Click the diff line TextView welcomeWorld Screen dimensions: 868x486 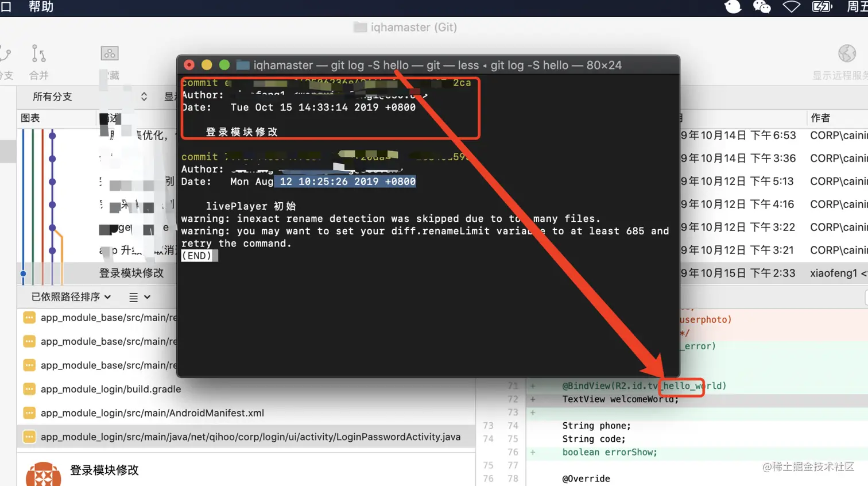[620, 399]
